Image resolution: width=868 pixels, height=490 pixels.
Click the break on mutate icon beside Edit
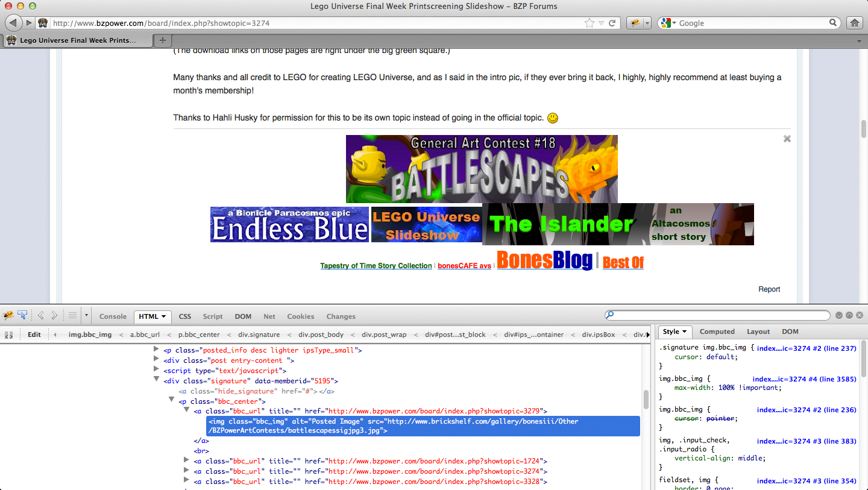click(8, 335)
